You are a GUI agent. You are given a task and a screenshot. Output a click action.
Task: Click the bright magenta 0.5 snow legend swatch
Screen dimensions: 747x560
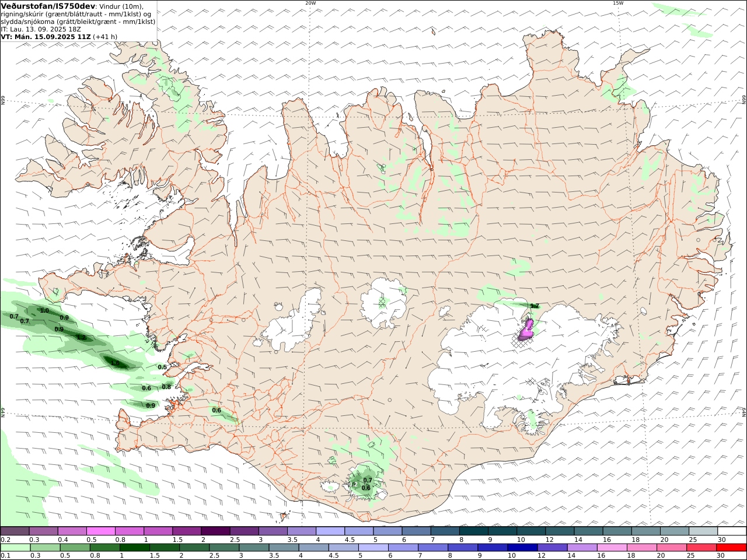(x=100, y=531)
